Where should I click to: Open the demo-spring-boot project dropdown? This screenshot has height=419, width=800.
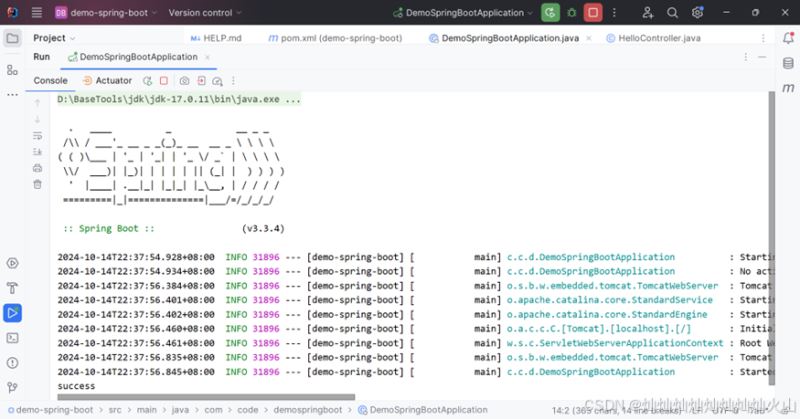coord(106,13)
